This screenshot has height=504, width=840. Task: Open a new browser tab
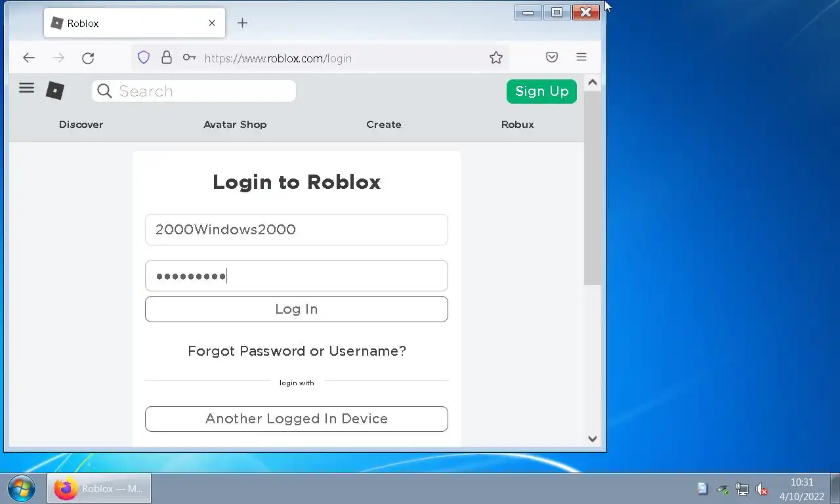coord(242,23)
